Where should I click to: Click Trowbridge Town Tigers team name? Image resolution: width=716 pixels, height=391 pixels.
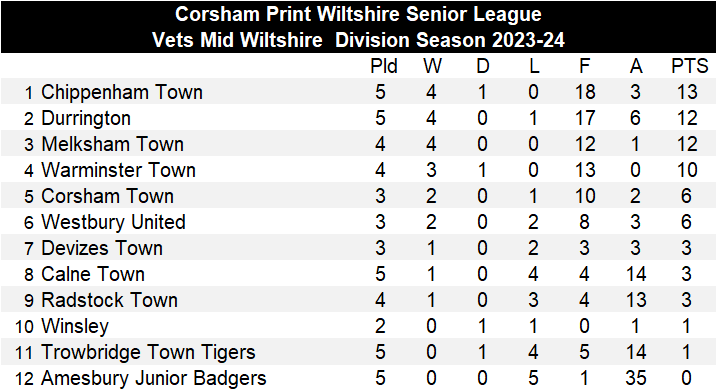coord(148,353)
